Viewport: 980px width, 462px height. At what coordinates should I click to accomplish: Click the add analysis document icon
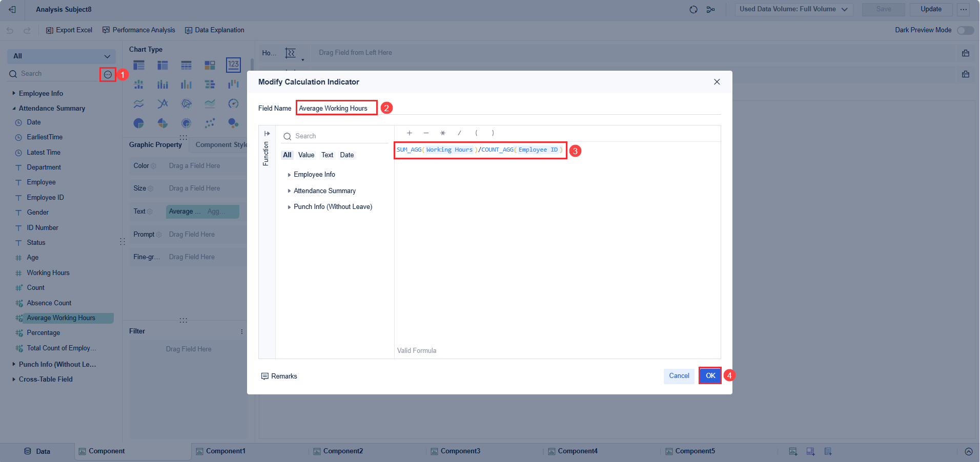[x=828, y=451]
